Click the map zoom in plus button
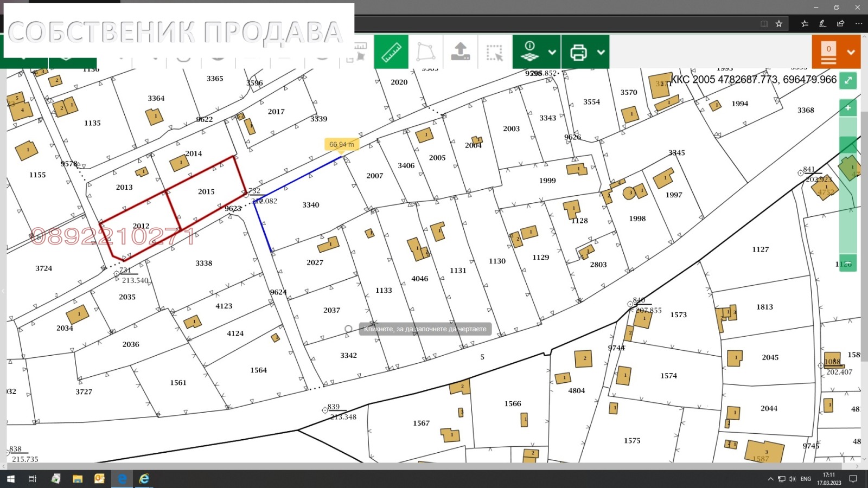 pos(847,107)
